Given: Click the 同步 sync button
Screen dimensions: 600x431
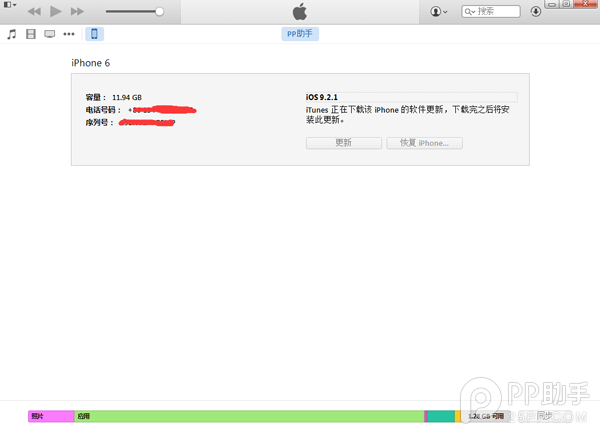Looking at the screenshot, I should (544, 416).
